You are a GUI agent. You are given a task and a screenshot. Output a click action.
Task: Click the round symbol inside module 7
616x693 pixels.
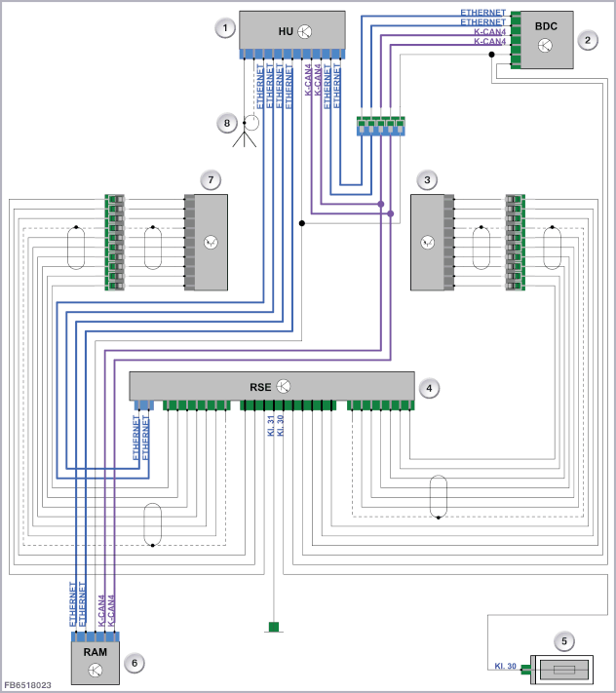pos(211,242)
